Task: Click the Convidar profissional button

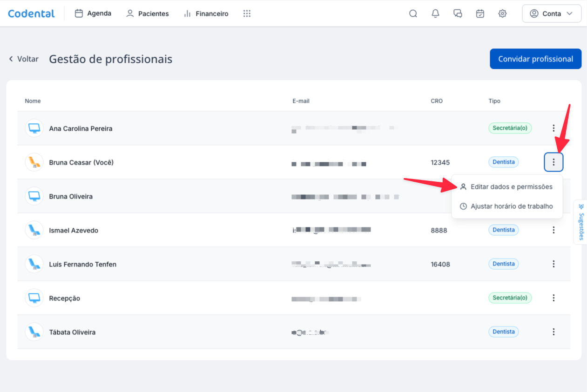Action: [x=535, y=59]
